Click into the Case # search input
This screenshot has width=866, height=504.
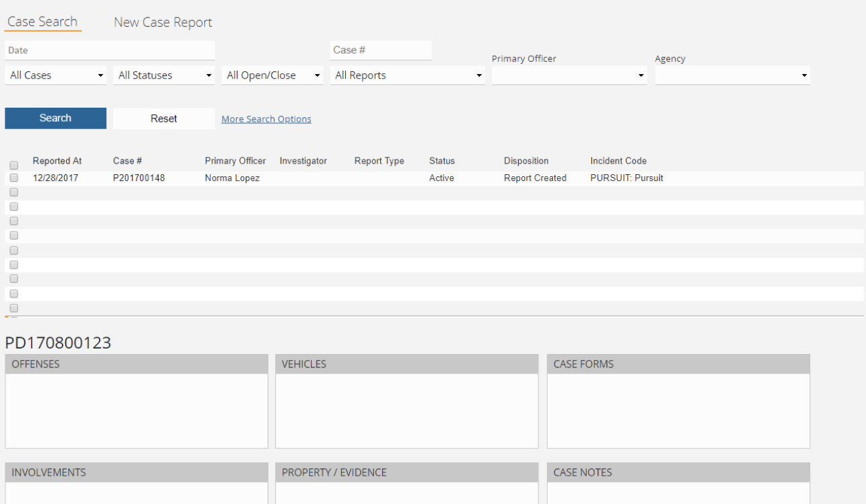381,50
